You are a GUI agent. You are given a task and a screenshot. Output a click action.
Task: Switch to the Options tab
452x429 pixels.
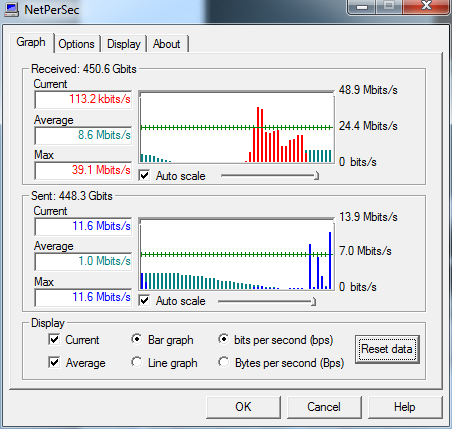(76, 44)
